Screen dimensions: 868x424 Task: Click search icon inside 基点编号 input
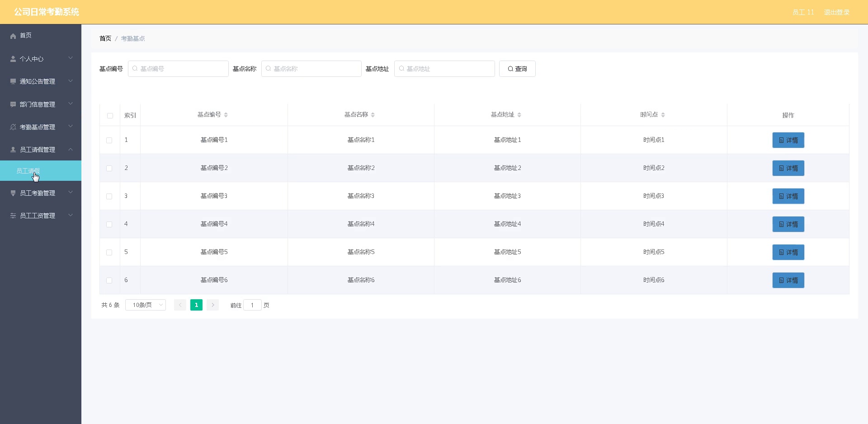pos(135,69)
